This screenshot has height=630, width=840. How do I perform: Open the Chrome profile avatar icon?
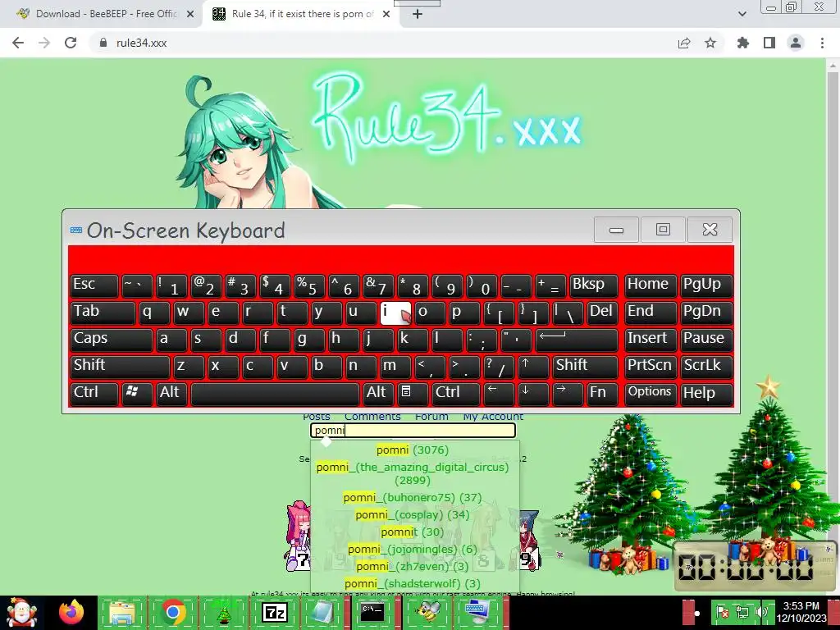pos(796,43)
